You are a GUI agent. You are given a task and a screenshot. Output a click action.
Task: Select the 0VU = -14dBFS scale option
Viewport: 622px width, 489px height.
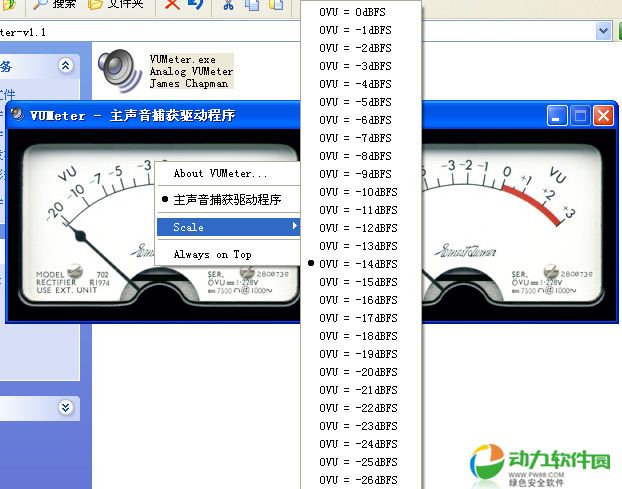point(358,264)
